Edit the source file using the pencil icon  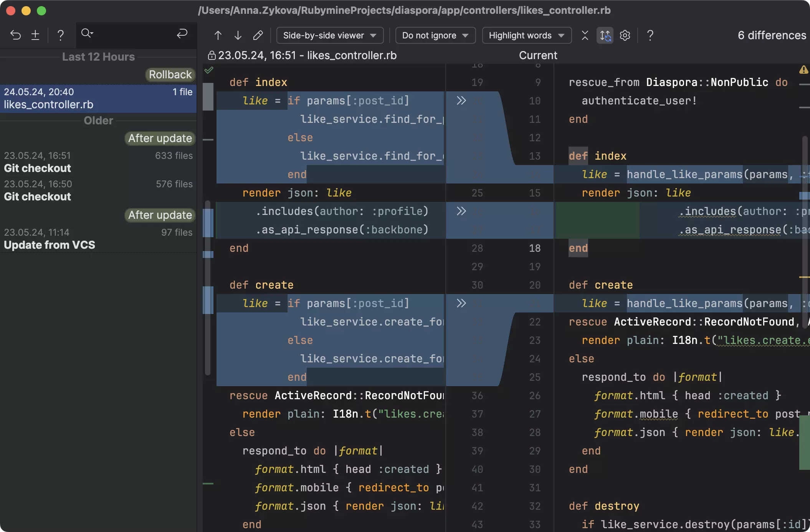click(x=258, y=35)
